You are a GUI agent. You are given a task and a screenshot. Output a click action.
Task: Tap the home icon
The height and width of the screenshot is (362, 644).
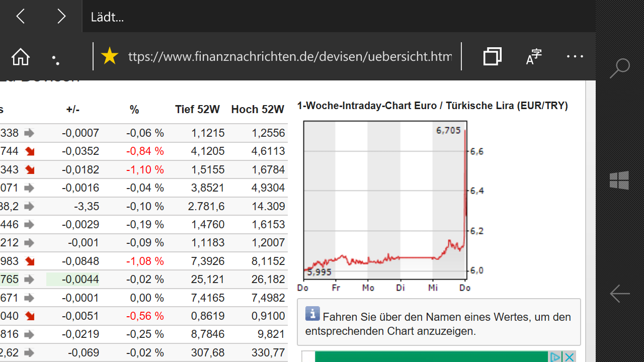pos(20,56)
